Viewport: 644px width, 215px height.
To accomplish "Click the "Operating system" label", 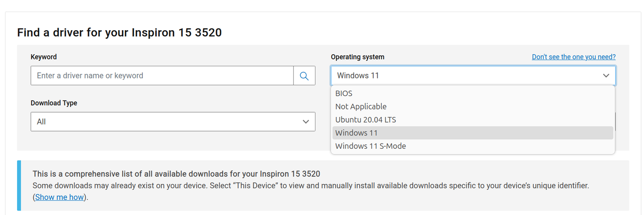I will click(358, 57).
